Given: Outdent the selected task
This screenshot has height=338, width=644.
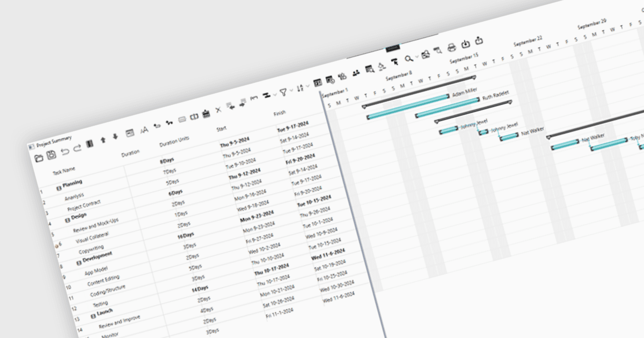Looking at the screenshot, I should [231, 106].
